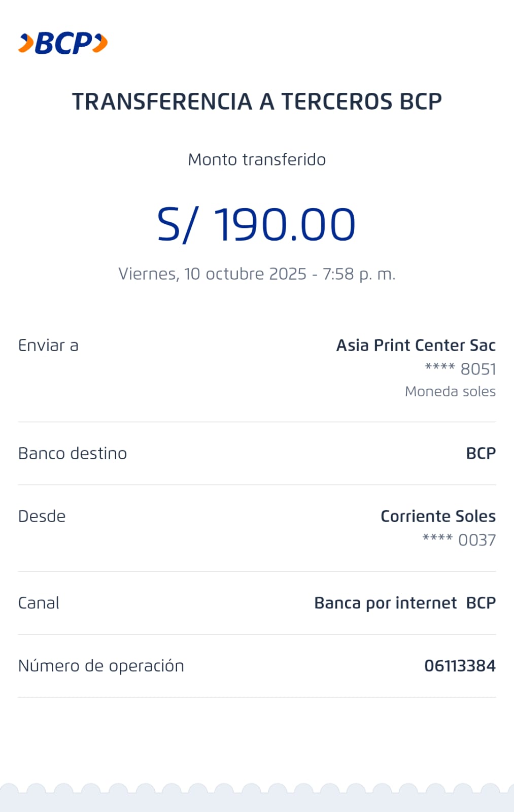Click the 'Canal' label

point(39,603)
